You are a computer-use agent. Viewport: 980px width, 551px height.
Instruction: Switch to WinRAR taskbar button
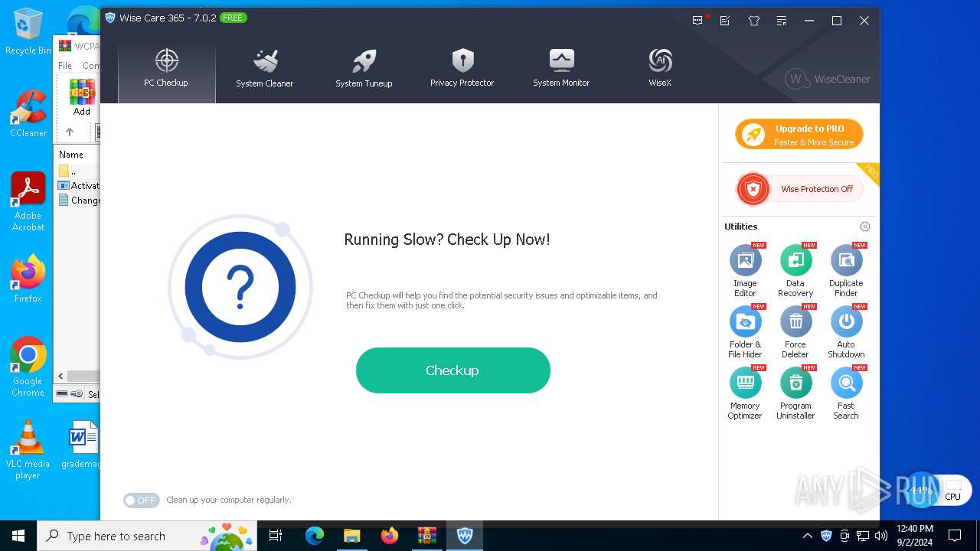coord(426,536)
